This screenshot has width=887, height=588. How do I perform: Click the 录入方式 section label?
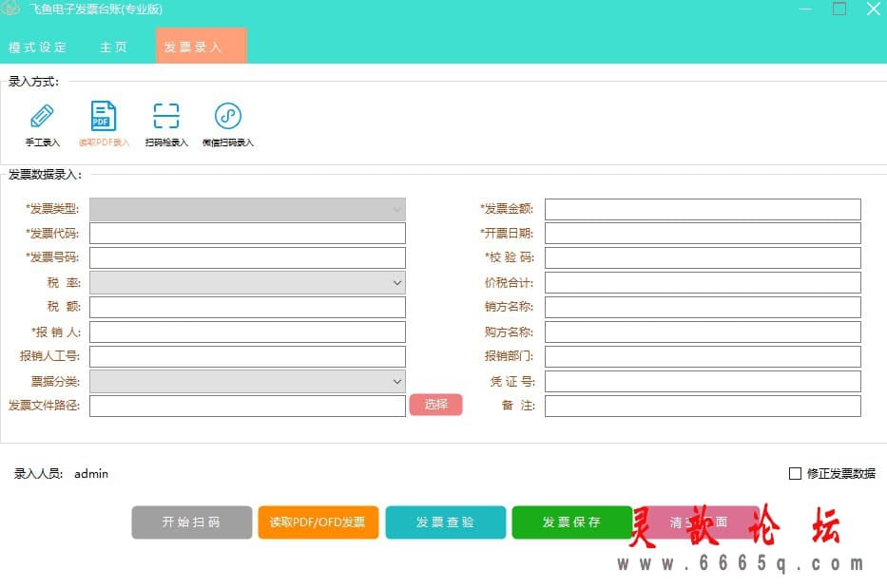click(x=33, y=82)
